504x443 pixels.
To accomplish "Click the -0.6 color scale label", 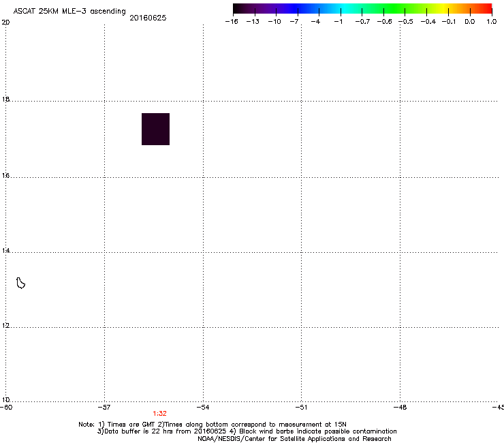I will [x=384, y=22].
